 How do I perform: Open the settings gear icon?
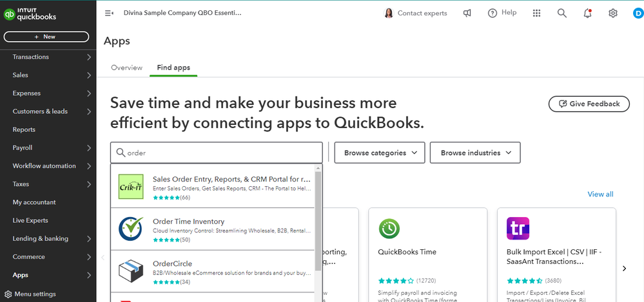tap(613, 13)
